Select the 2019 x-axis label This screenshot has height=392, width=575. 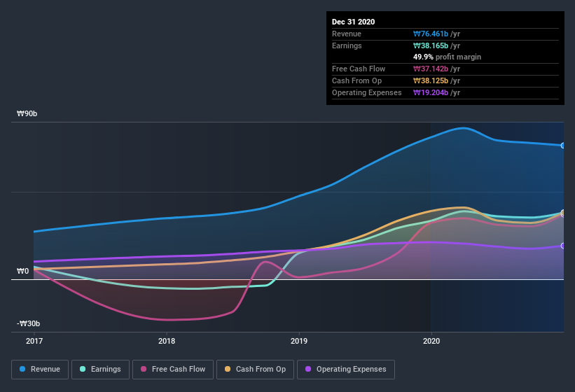point(299,341)
